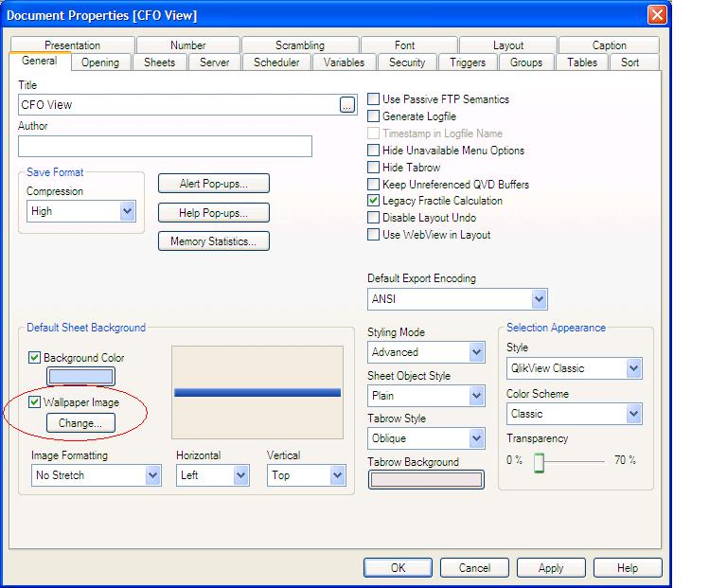Screen dimensions: 727x588
Task: Click the Change wallpaper button
Action: pos(80,423)
